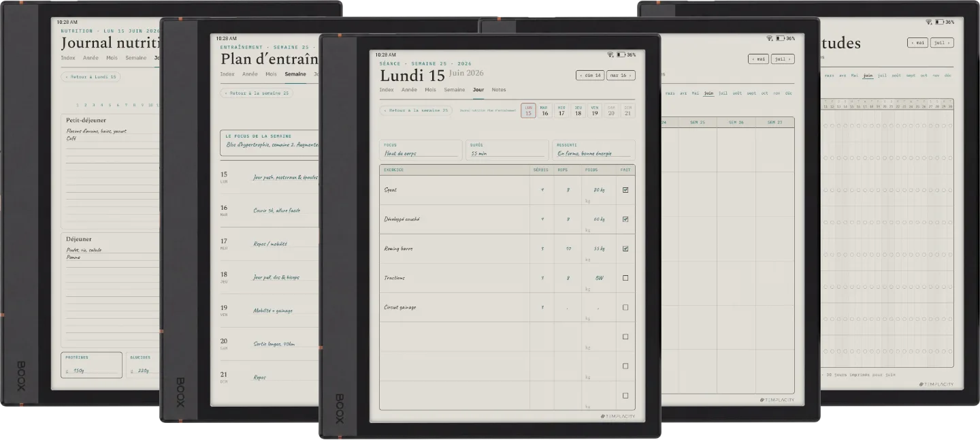
Task: Go to next day mar 16
Action: tap(621, 75)
